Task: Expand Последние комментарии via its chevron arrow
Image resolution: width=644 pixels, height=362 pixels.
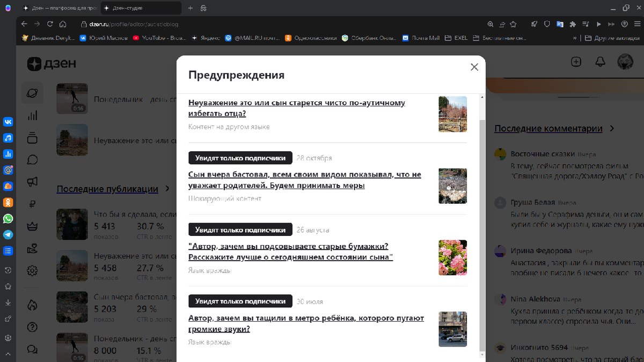Action: (x=611, y=129)
